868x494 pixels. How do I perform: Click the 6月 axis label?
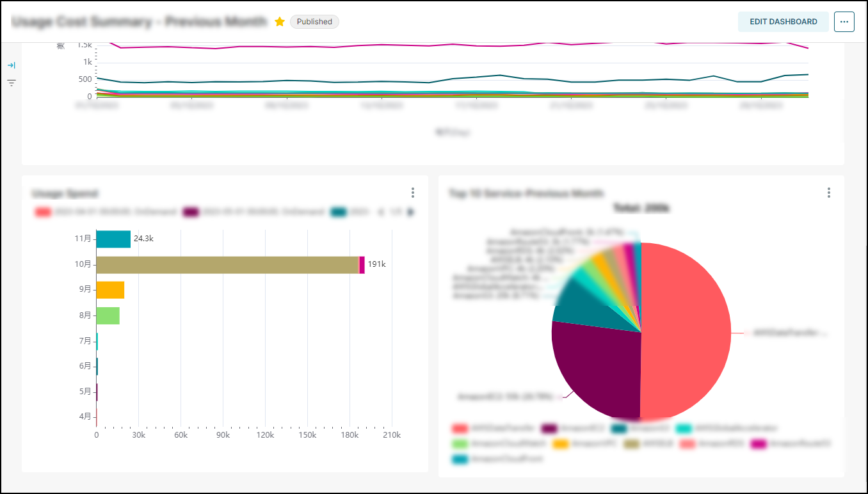(x=85, y=366)
